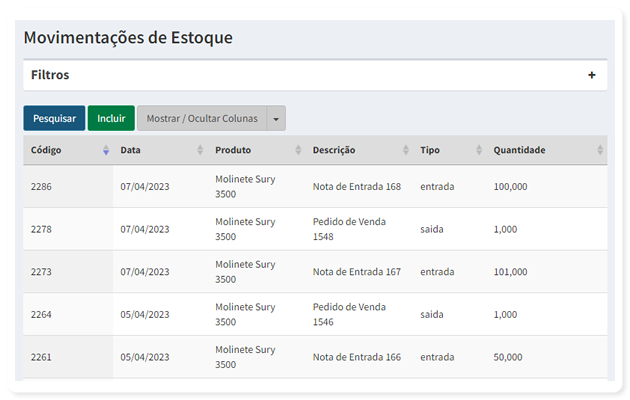Sort by the Produto column sort arrows
This screenshot has height=400, width=630.
tap(298, 150)
